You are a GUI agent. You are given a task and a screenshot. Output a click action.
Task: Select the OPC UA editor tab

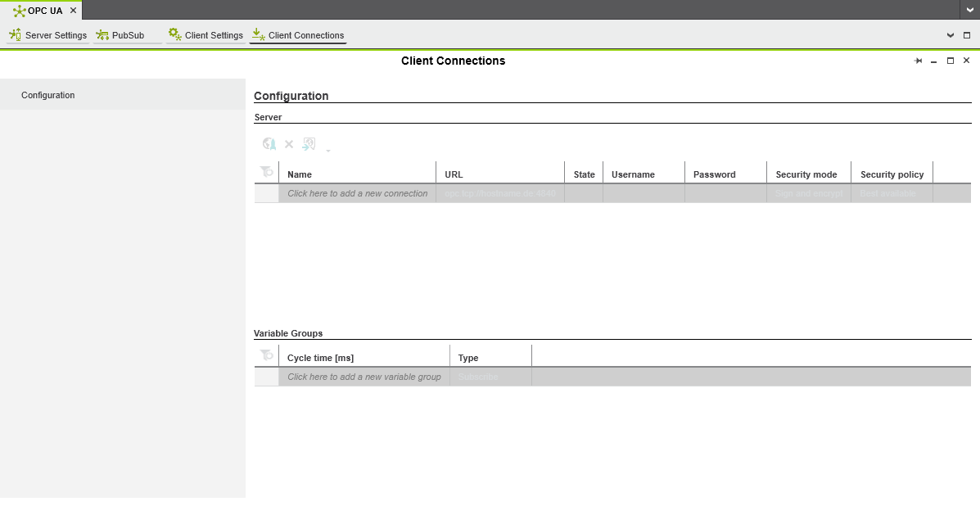(x=41, y=11)
